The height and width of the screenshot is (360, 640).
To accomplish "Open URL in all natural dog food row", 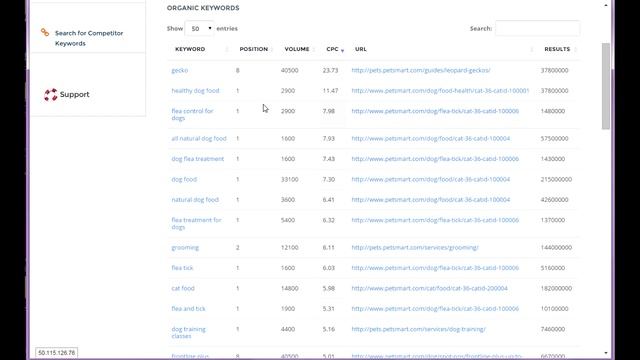I will (431, 138).
